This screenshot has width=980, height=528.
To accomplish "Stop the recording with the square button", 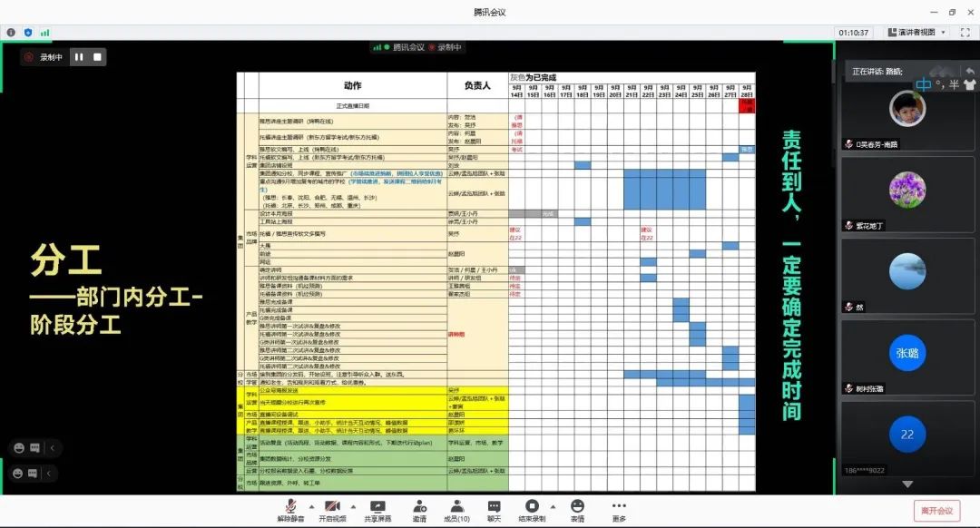I will tap(97, 57).
